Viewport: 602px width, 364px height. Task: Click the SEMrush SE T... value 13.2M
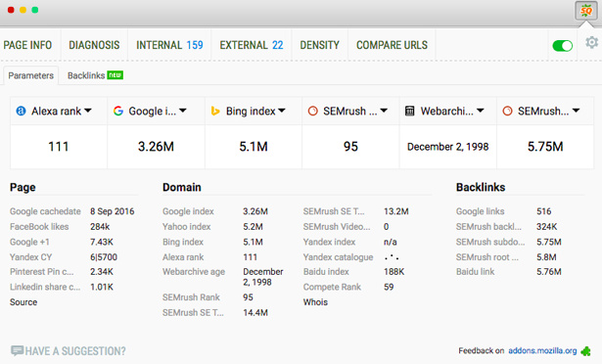396,211
